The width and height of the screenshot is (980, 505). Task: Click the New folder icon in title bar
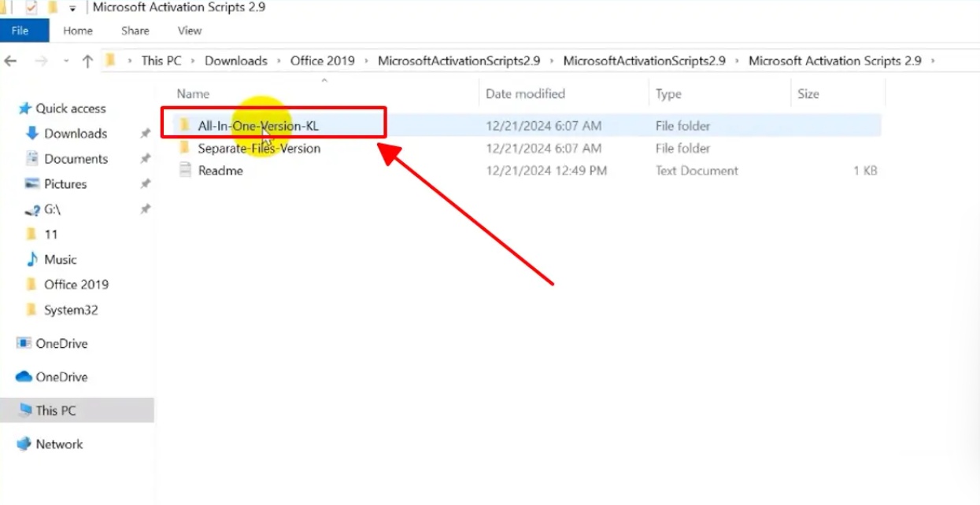[x=54, y=7]
